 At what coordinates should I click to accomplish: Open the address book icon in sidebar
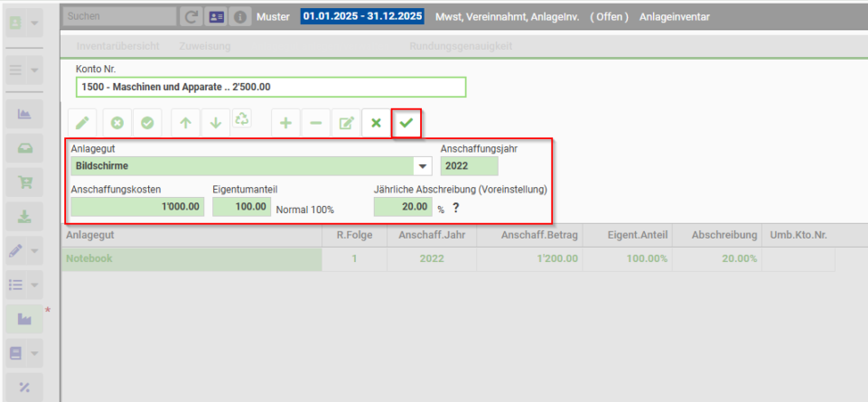pyautogui.click(x=16, y=23)
